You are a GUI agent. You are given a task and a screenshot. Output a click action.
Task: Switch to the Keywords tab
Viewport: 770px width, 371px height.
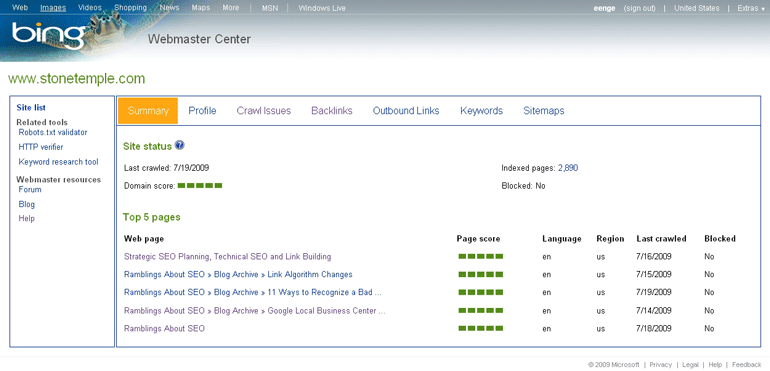click(x=481, y=111)
